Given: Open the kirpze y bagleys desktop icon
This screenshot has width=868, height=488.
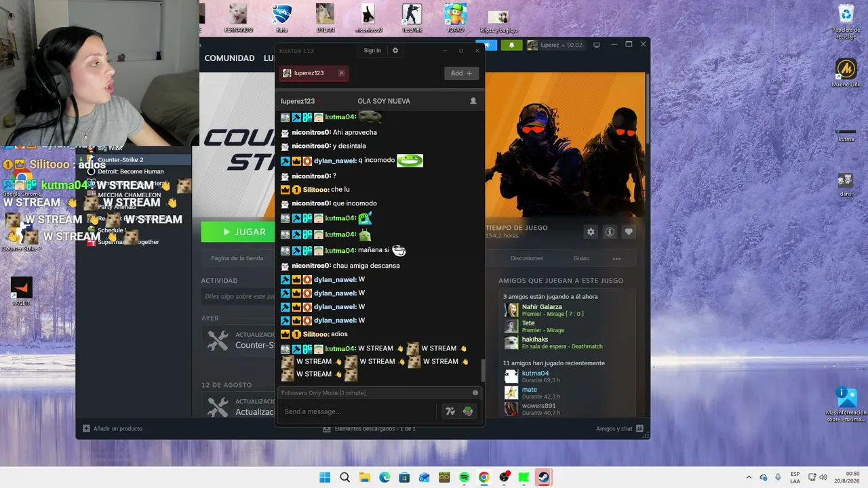Looking at the screenshot, I should [498, 20].
